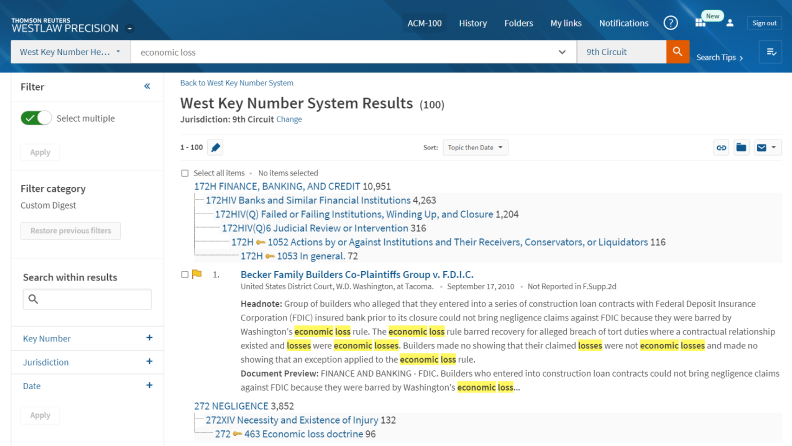
Task: Open the Sort Topic then Date dropdown
Action: click(475, 147)
